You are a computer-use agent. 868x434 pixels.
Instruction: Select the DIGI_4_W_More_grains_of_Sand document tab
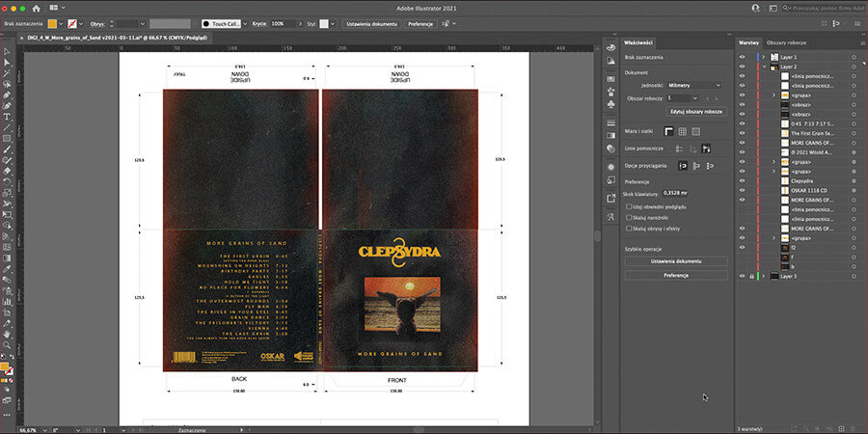coord(117,38)
